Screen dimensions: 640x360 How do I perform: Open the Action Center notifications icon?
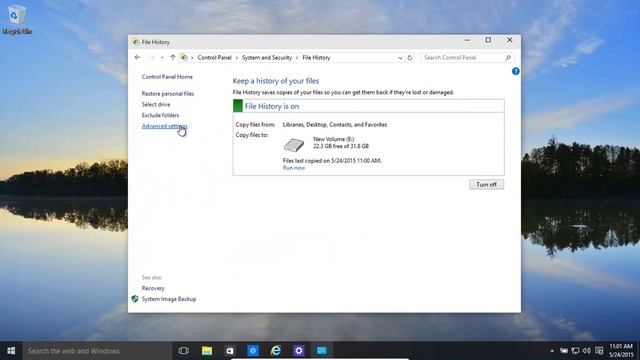[x=599, y=351]
